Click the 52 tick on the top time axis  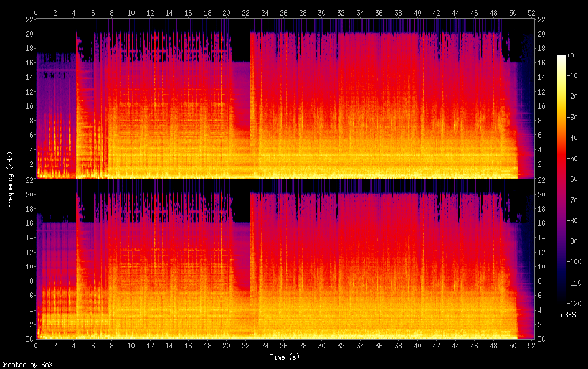coord(531,12)
